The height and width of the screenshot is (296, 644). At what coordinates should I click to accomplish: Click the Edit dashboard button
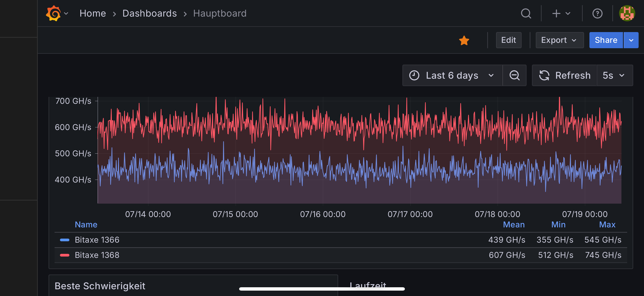509,40
